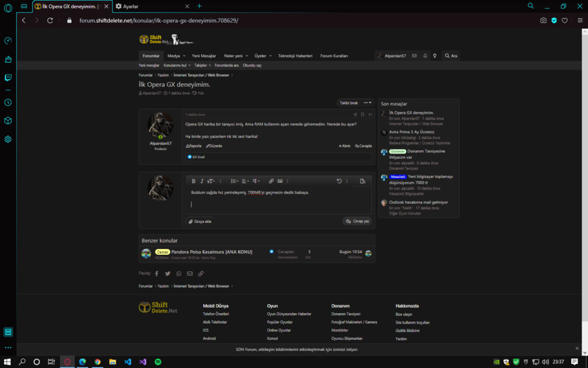
Task: Open Teknoloji Haberleri navigation item
Action: pyautogui.click(x=295, y=56)
